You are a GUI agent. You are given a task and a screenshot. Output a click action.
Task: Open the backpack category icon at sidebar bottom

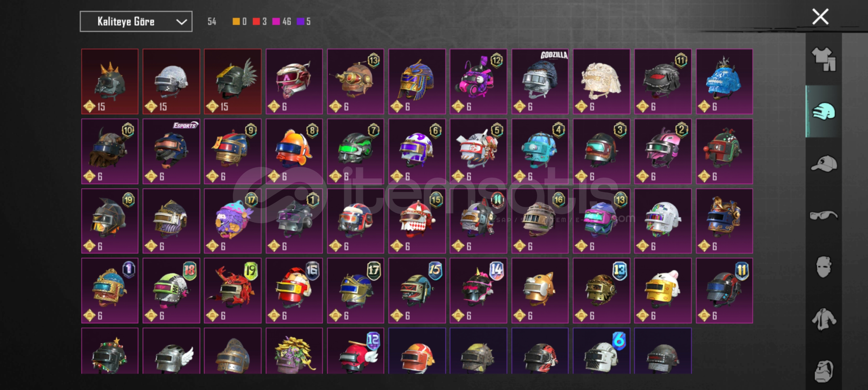click(824, 370)
